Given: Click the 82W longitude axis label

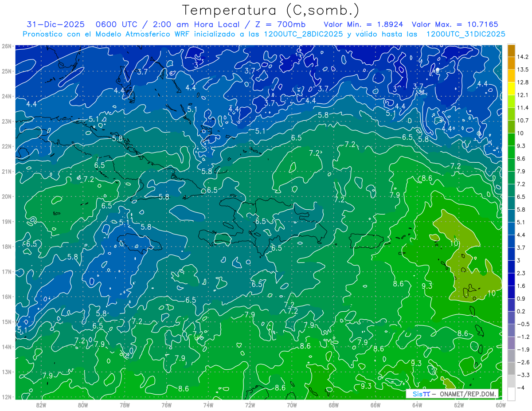Looking at the screenshot, I should tap(41, 405).
